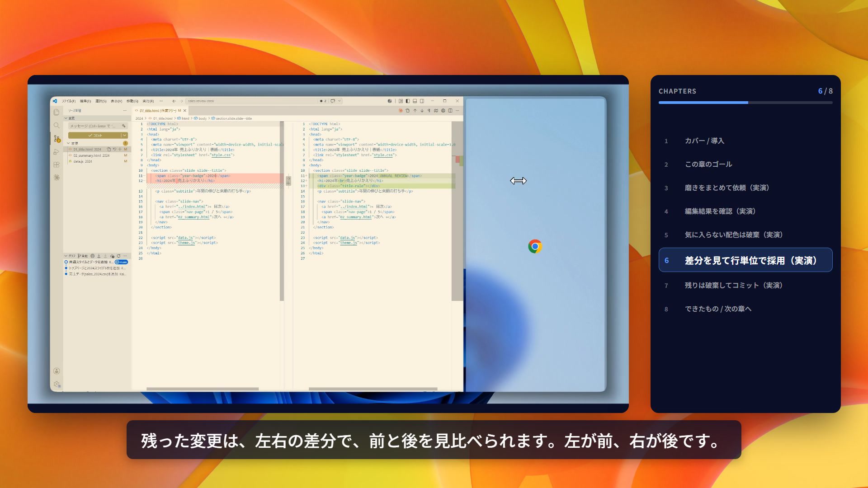Collapse the top 変更 section header
Image resolution: width=868 pixels, height=488 pixels.
(x=97, y=118)
